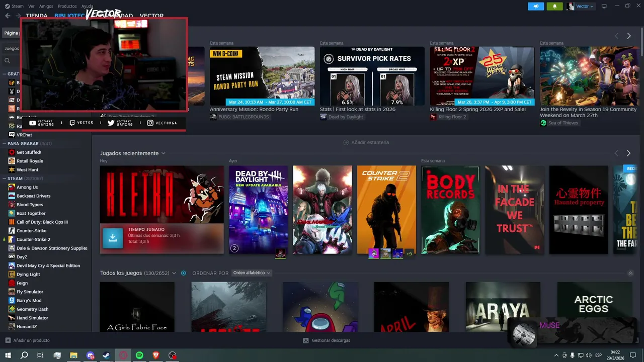Click the volume icon in system tray
The height and width of the screenshot is (362, 644).
pyautogui.click(x=589, y=355)
